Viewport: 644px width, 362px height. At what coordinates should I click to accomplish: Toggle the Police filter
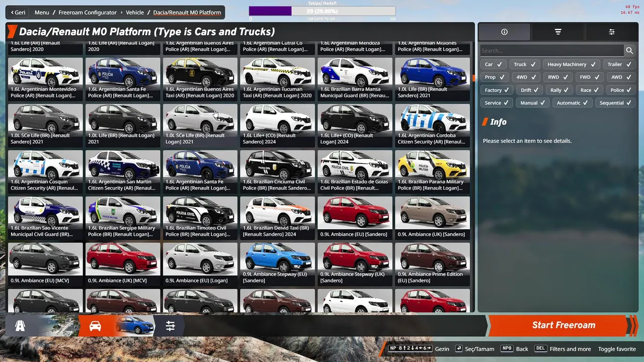[x=621, y=90]
